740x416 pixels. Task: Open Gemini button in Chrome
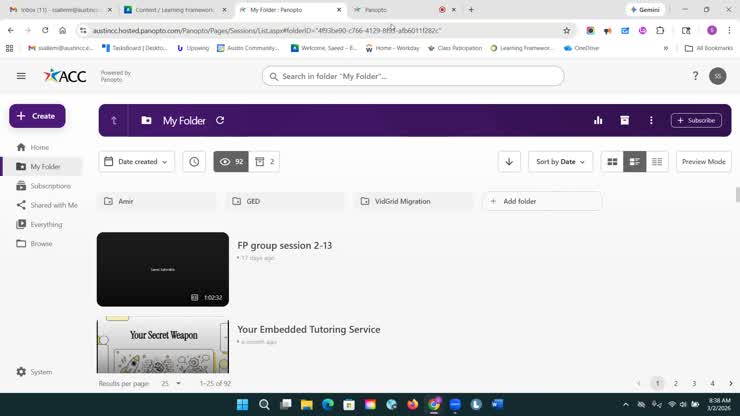pos(645,10)
